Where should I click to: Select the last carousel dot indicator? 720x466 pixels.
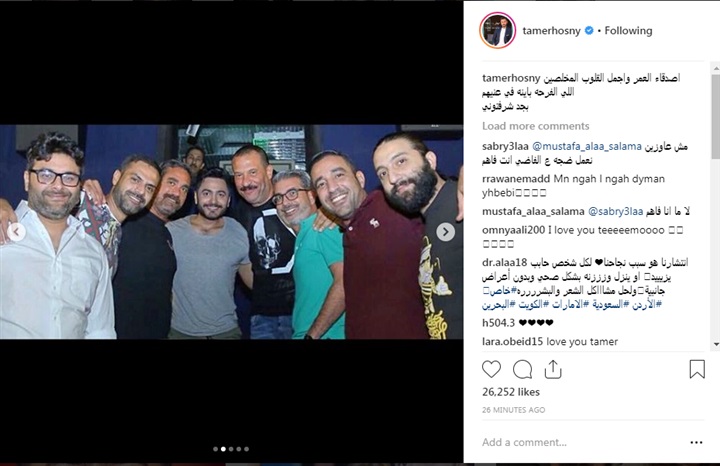[x=247, y=449]
